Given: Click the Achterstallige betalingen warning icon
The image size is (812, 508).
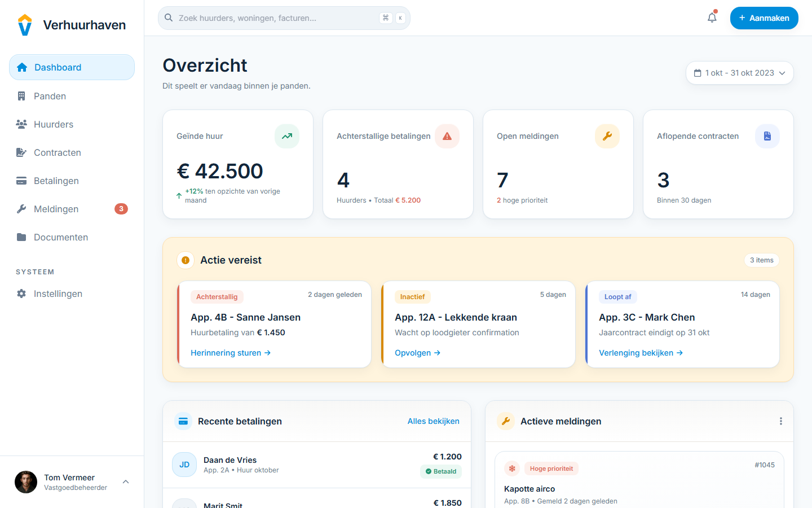Looking at the screenshot, I should point(447,136).
